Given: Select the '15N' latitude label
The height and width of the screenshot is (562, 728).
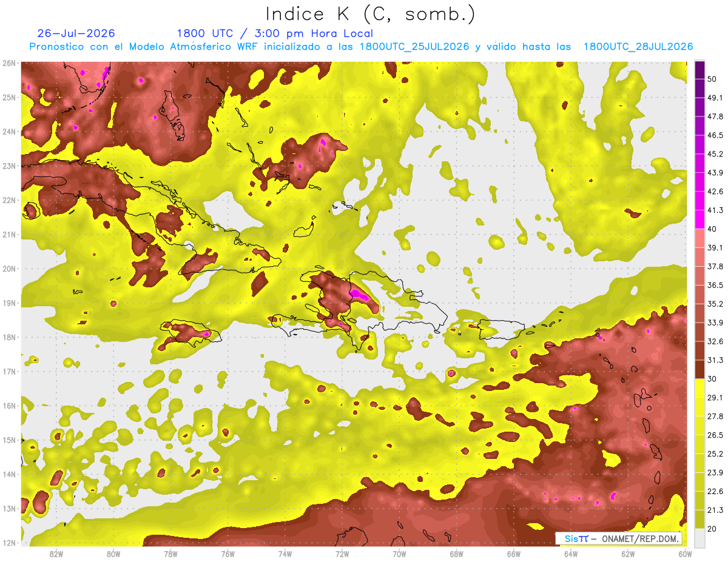Looking at the screenshot, I should (x=8, y=440).
